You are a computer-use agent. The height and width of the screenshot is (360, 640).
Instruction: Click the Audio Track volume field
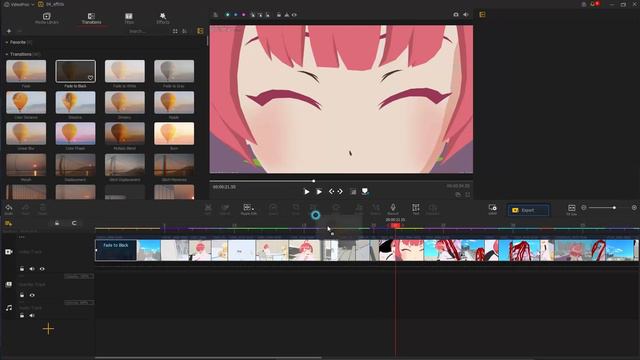pyautogui.click(x=79, y=303)
